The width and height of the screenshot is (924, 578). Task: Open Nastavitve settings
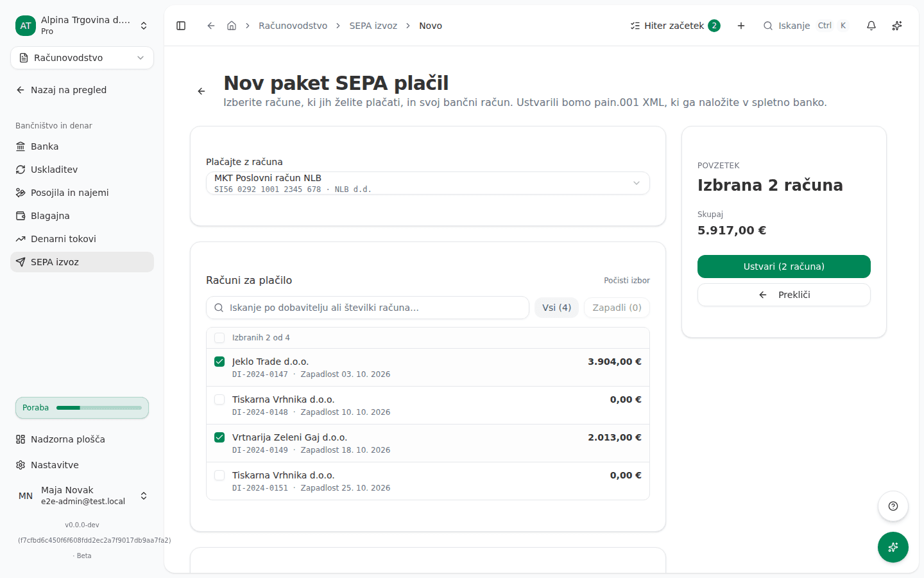(x=82, y=465)
